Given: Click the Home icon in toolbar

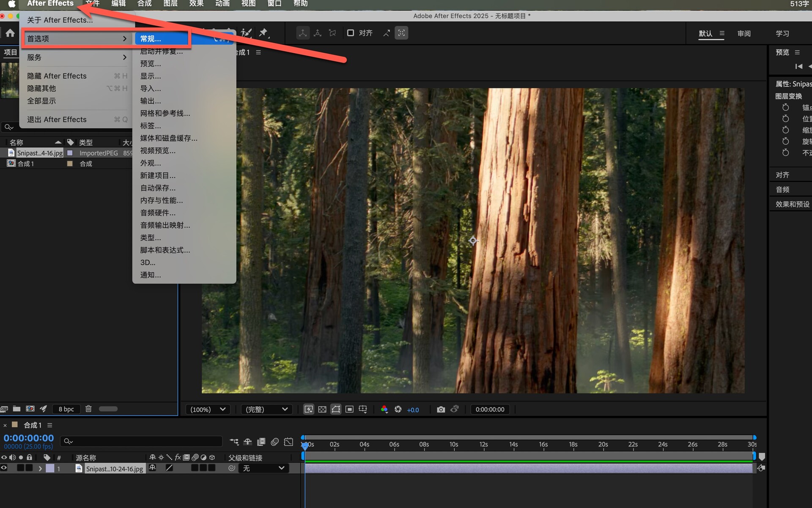Looking at the screenshot, I should coord(10,33).
